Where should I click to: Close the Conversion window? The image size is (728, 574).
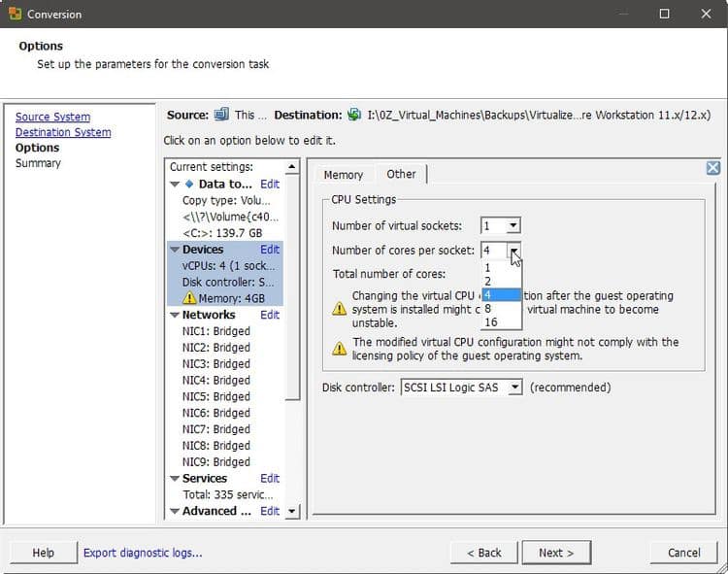706,14
